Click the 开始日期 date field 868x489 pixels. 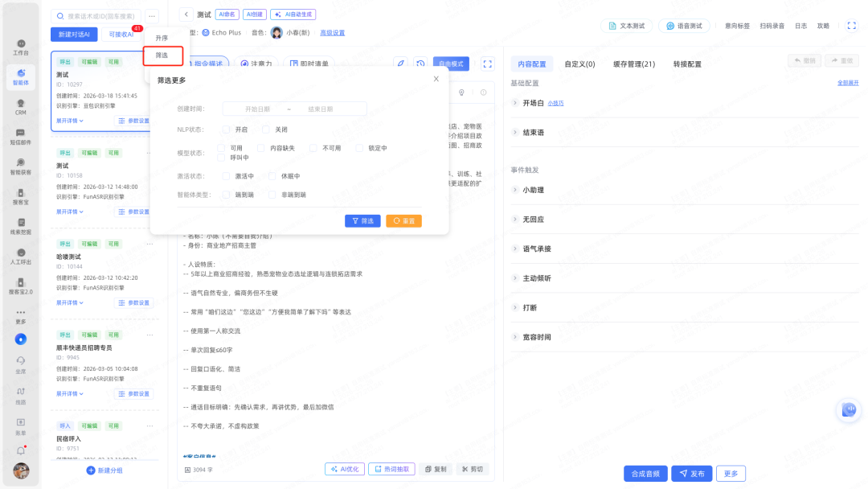coord(257,109)
